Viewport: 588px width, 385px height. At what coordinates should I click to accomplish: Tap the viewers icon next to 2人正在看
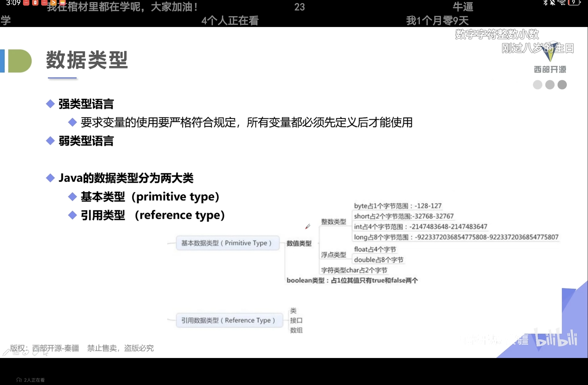click(19, 380)
